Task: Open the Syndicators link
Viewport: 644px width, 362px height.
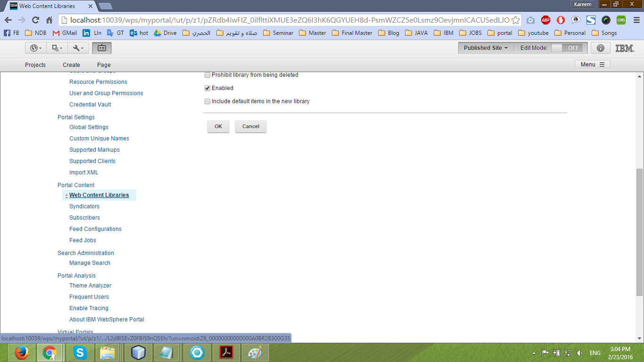Action: point(84,206)
